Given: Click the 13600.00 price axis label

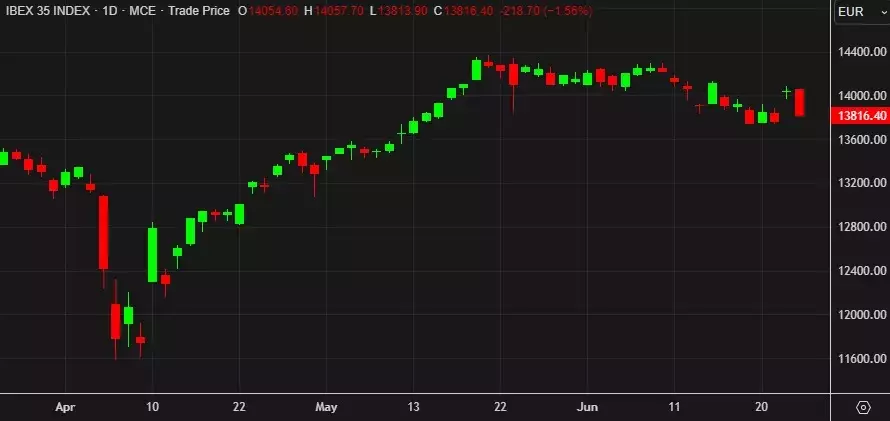Looking at the screenshot, I should (862, 140).
